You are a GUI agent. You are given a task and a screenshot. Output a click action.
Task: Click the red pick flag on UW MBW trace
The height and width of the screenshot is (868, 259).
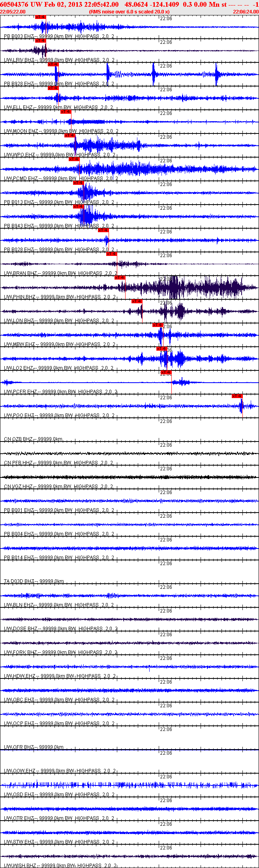[158, 325]
